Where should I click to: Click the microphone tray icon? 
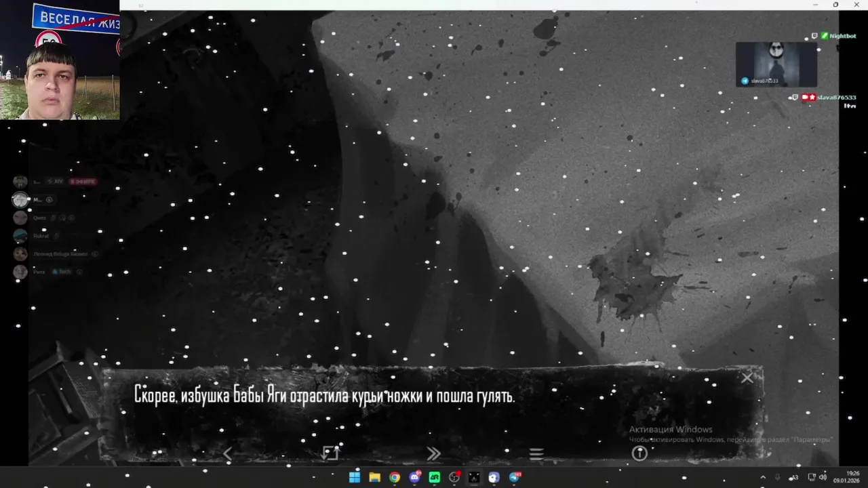pos(777,477)
